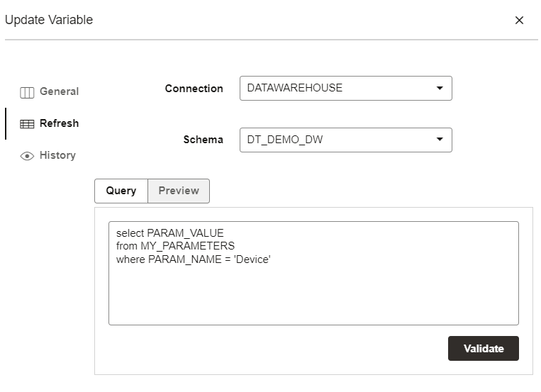Switch to the Preview tab
This screenshot has width=541, height=392.
coord(179,191)
